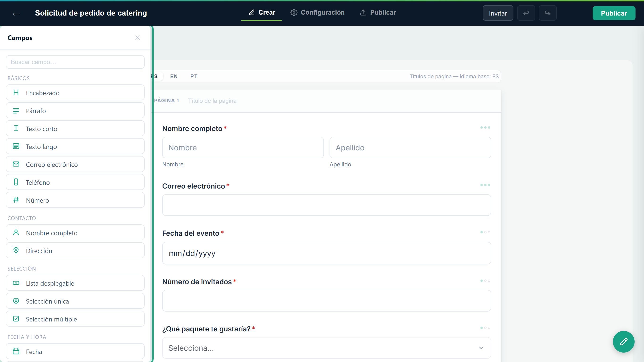Add a Texto corto field

75,128
